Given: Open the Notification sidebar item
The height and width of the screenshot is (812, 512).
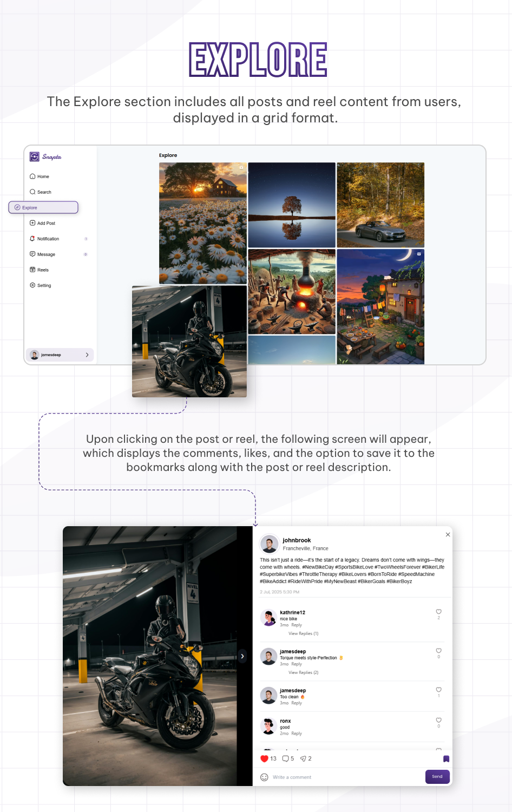Looking at the screenshot, I should (x=44, y=239).
